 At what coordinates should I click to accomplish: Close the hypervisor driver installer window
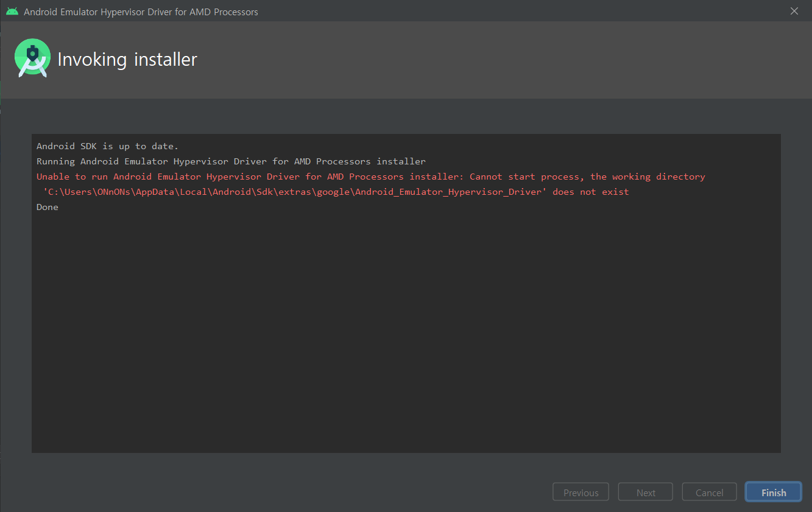tap(794, 11)
